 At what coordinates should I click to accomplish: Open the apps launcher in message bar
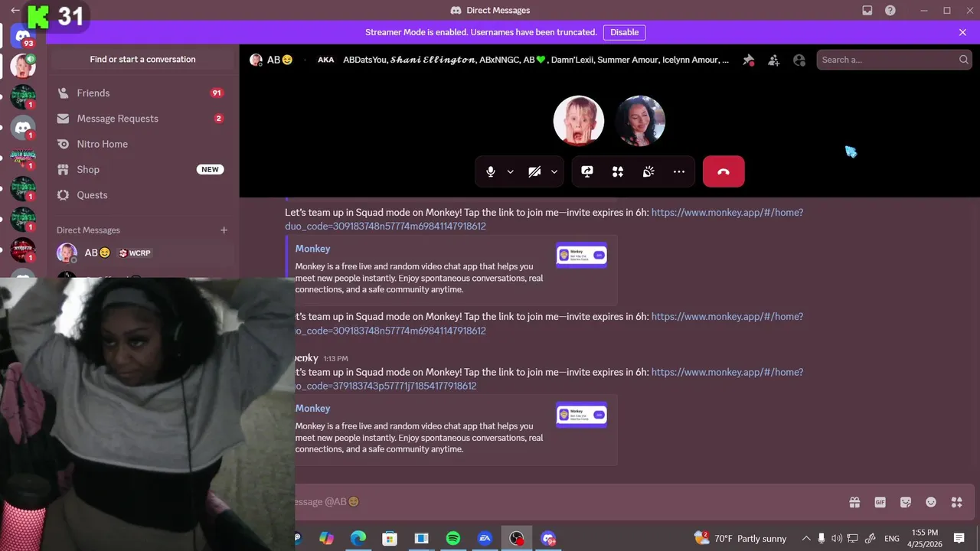(x=956, y=502)
